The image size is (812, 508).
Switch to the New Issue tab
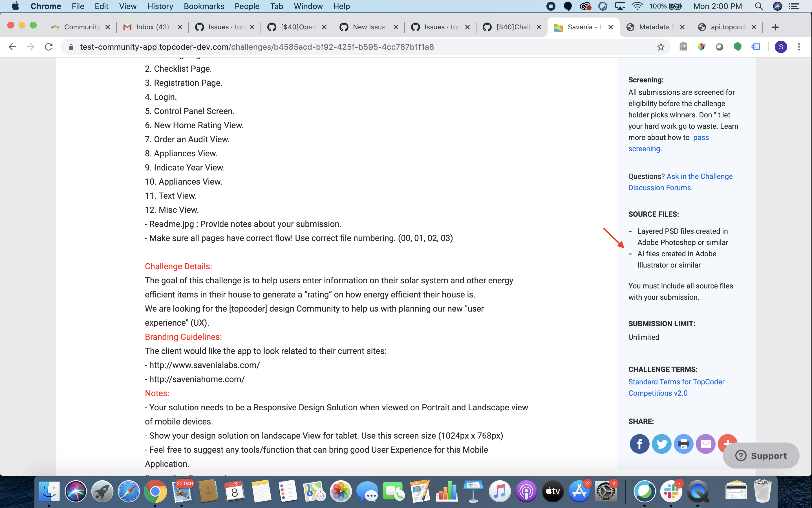click(x=369, y=27)
